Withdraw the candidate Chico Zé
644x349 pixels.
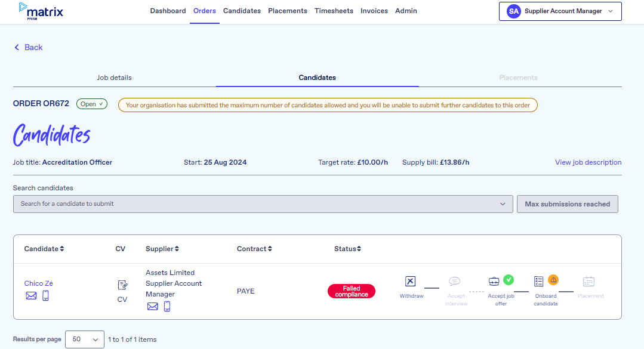pos(410,281)
